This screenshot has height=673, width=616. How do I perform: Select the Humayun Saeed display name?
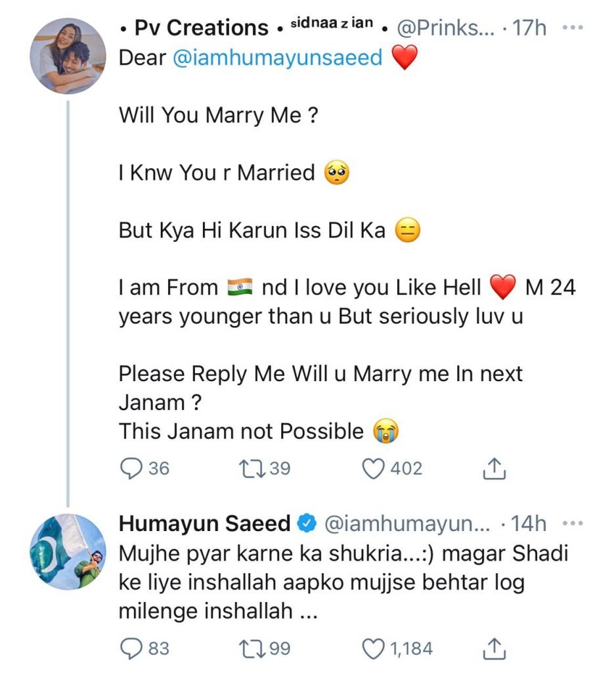pos(204,523)
